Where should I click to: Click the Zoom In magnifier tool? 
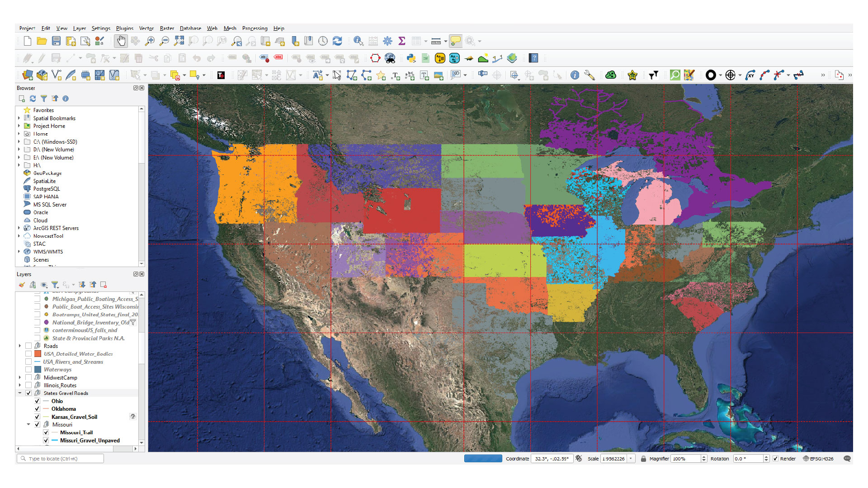tap(150, 41)
